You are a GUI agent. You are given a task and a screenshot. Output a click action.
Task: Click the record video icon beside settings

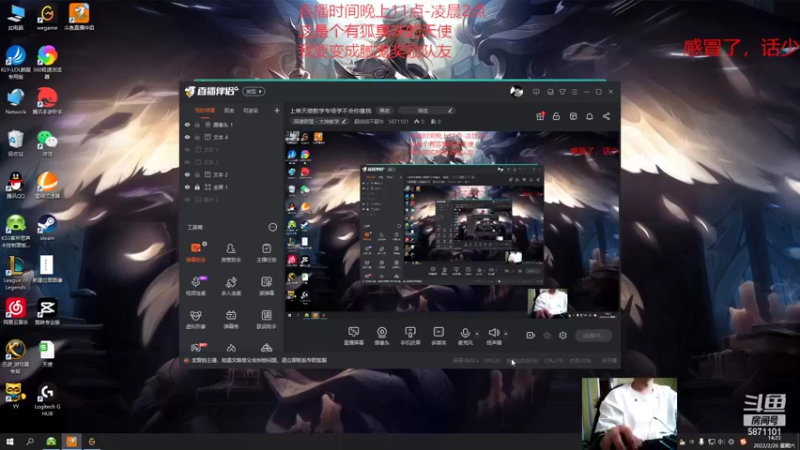[x=531, y=335]
